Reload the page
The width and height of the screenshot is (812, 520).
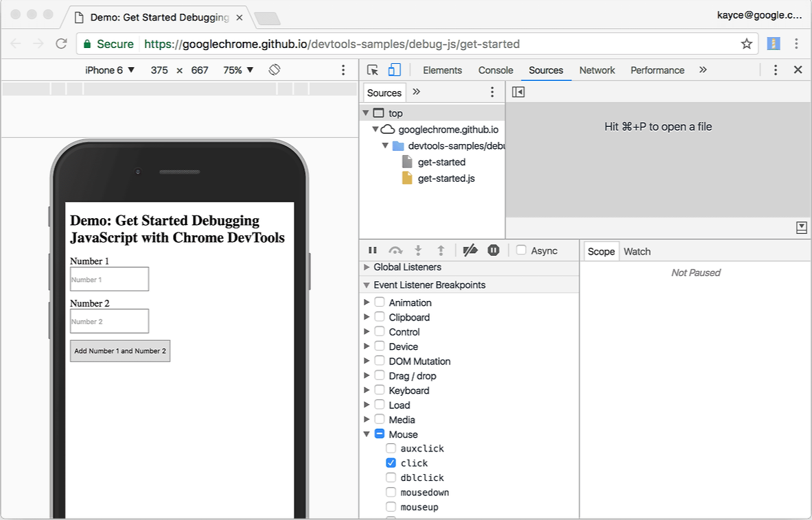pyautogui.click(x=61, y=43)
